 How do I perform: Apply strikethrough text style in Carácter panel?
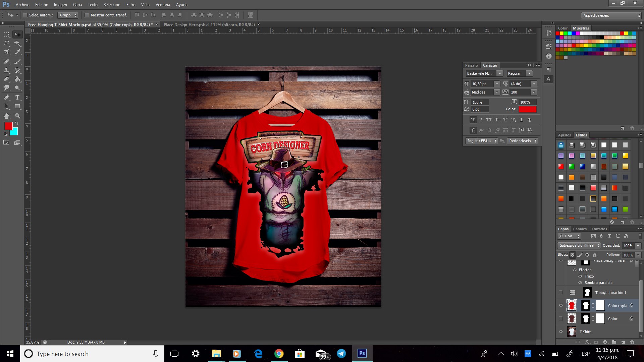tap(530, 120)
